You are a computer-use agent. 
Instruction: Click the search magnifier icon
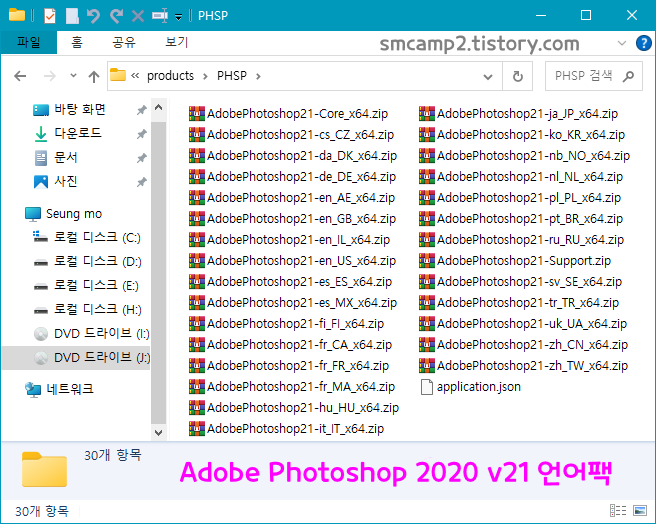coord(628,76)
